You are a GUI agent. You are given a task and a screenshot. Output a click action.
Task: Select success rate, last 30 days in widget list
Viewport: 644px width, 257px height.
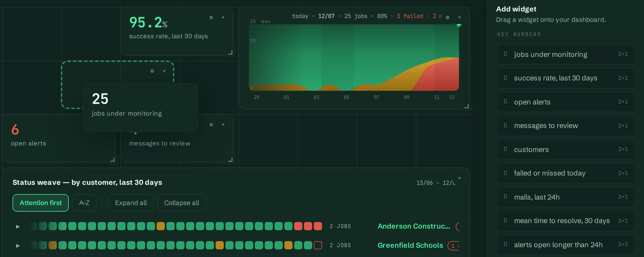(565, 78)
